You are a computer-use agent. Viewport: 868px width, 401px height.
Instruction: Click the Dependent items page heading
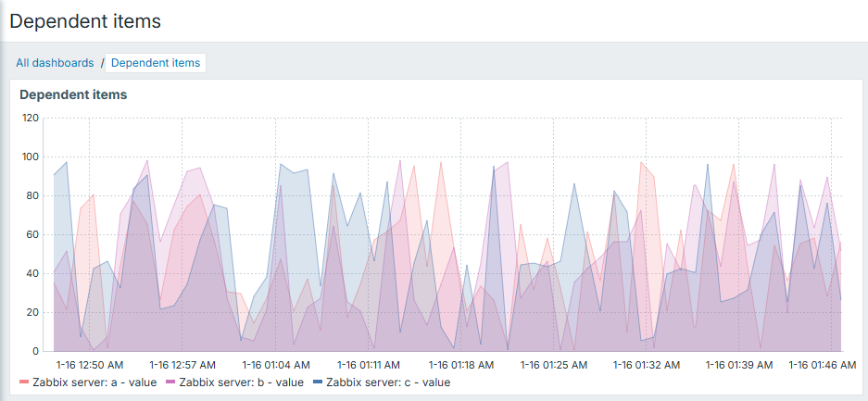tap(85, 20)
